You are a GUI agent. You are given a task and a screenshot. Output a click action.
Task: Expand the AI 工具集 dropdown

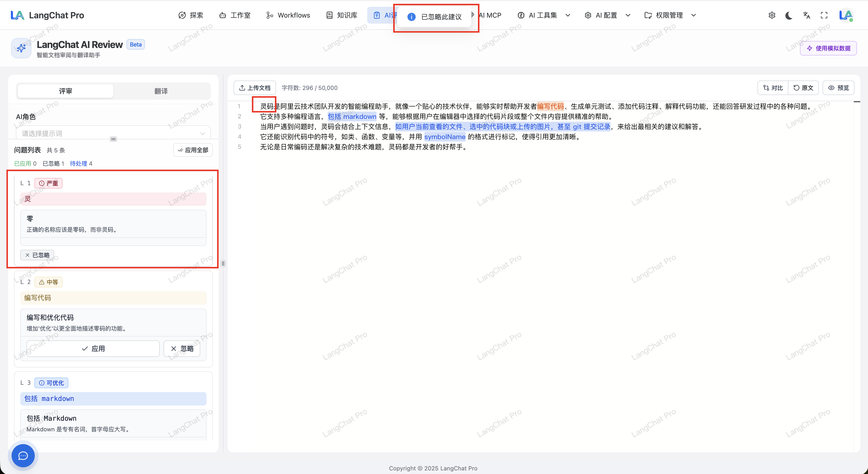coord(544,15)
